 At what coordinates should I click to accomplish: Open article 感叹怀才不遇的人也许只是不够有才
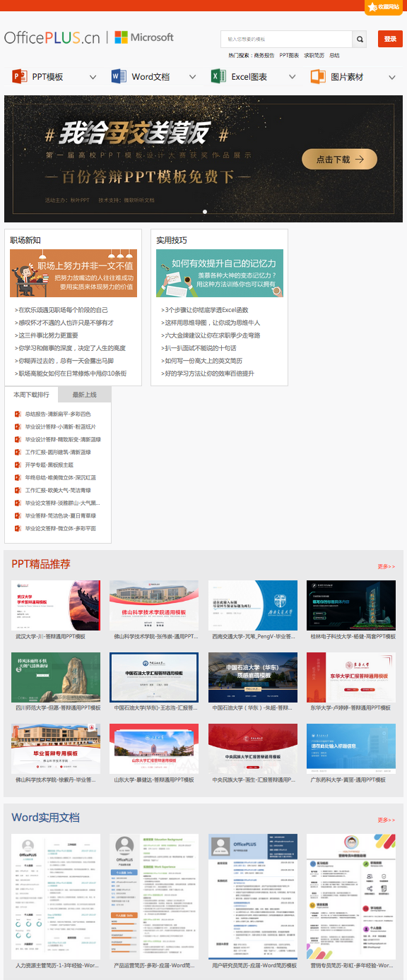tap(64, 323)
